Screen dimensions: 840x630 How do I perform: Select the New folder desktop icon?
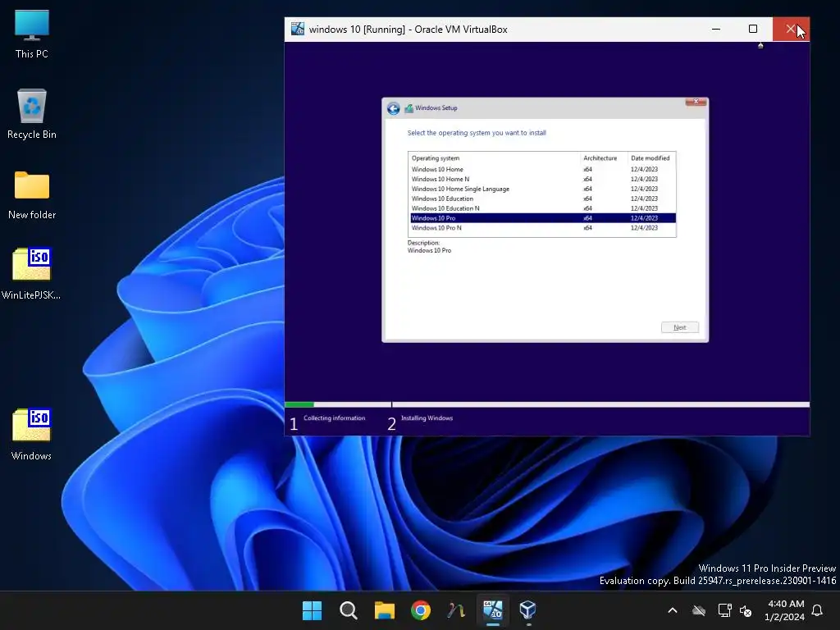coord(32,194)
